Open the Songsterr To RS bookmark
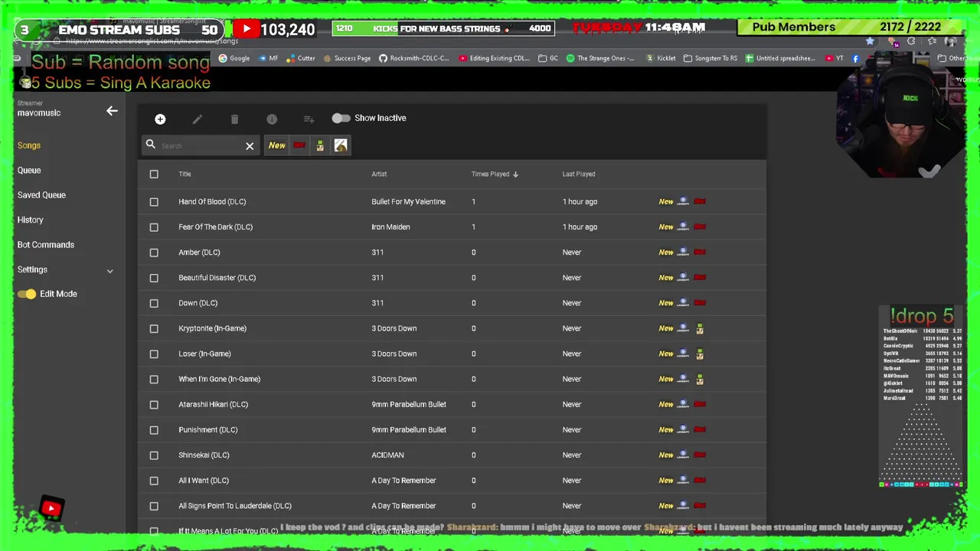 point(710,58)
